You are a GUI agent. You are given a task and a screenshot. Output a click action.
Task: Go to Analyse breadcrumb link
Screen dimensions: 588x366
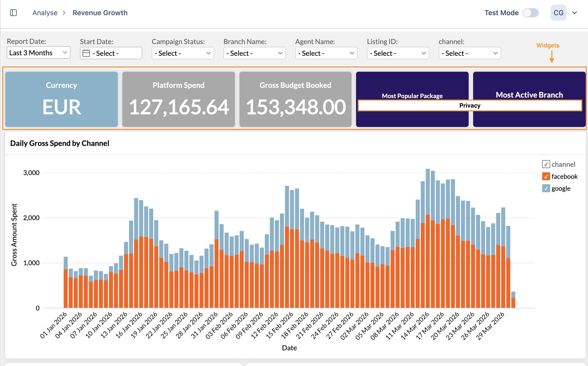click(45, 13)
